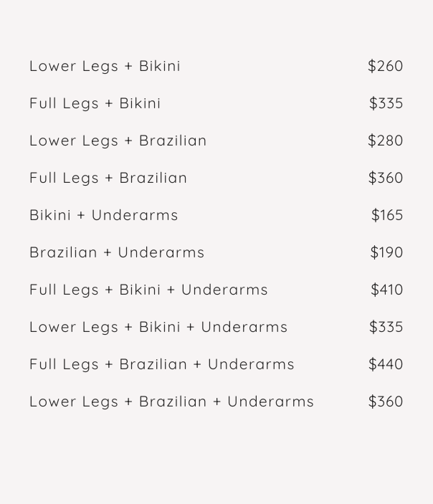The height and width of the screenshot is (504, 433).
Task: Select the Bikini + Underarms label
Action: click(103, 215)
